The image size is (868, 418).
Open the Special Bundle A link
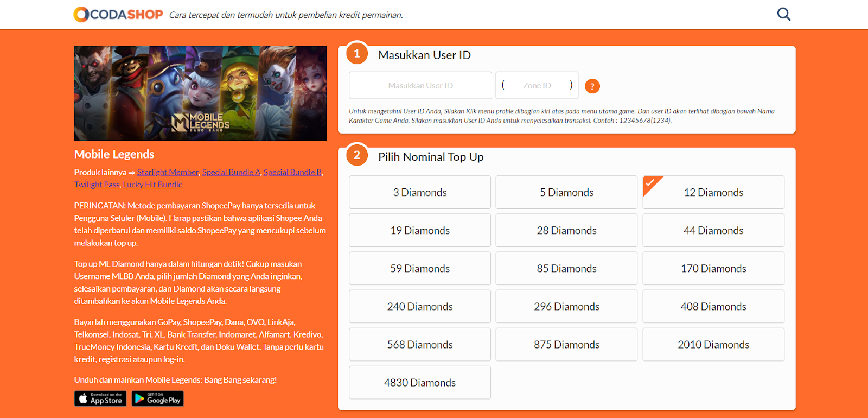click(x=231, y=172)
